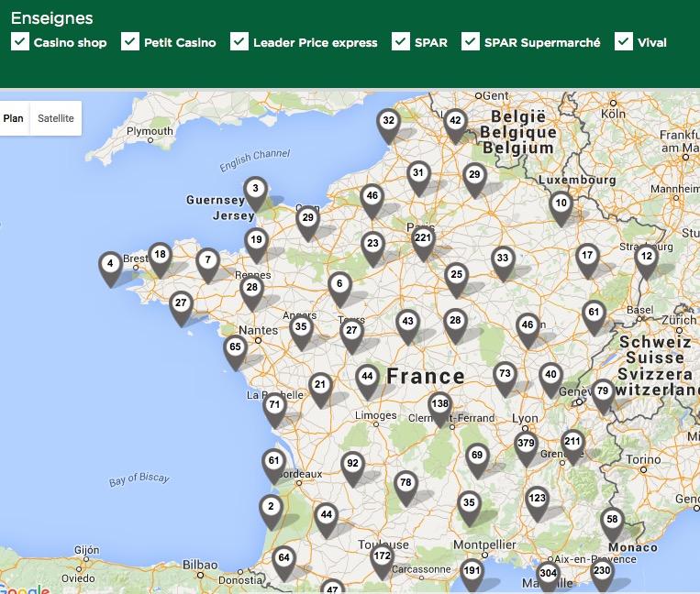
Task: Click the Enseignes heading
Action: coord(51,18)
